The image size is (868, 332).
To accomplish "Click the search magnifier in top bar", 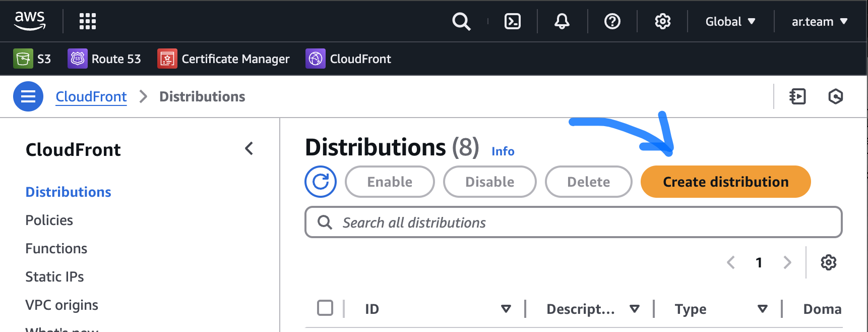I will pos(461,21).
